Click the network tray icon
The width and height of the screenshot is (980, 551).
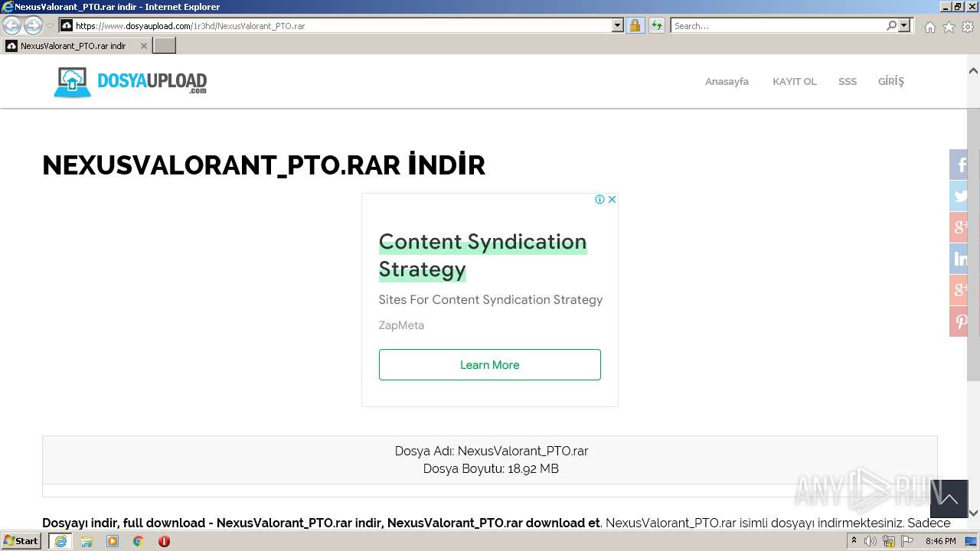(x=889, y=541)
